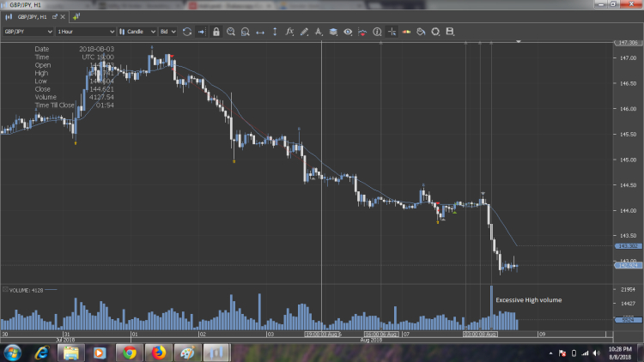Image resolution: width=644 pixels, height=362 pixels.
Task: Click the Excessive High volume annotation
Action: [x=529, y=300]
